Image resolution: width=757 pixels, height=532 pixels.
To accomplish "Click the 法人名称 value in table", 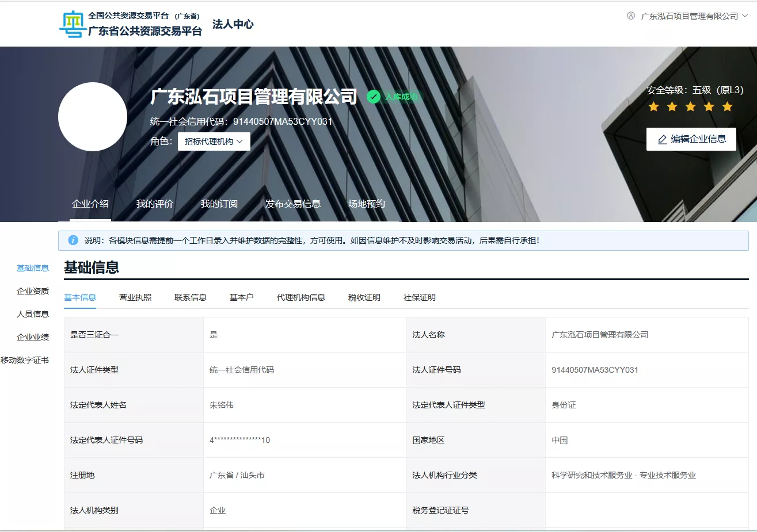I will tap(600, 335).
